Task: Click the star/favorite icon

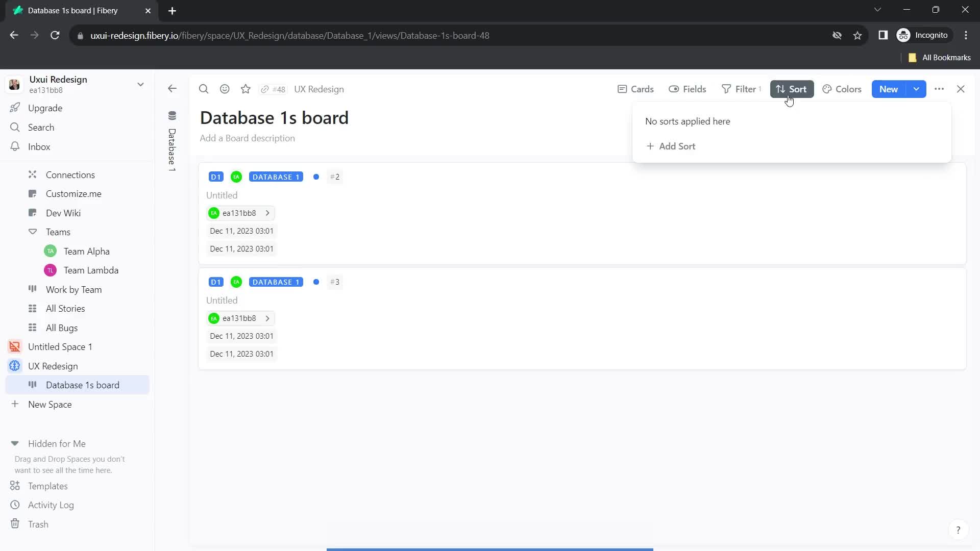Action: (246, 88)
